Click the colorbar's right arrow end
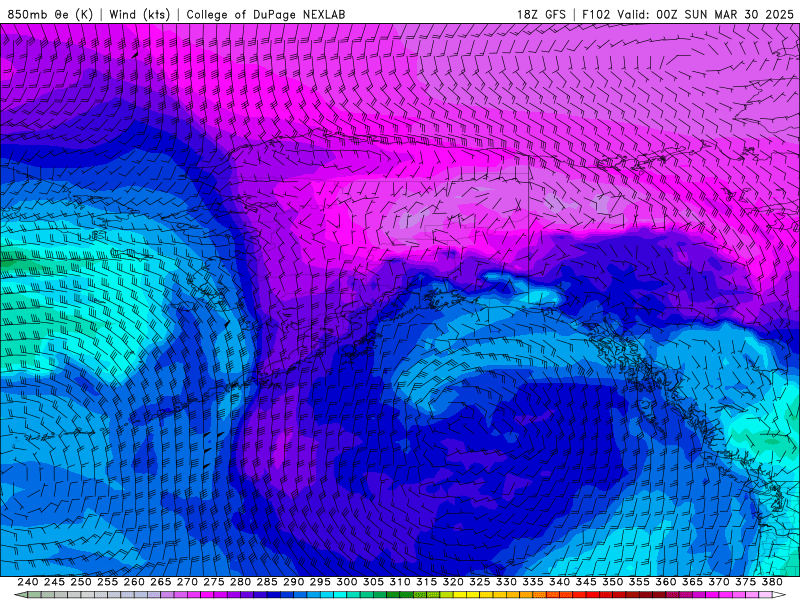Image resolution: width=800 pixels, height=600 pixels. [779, 595]
